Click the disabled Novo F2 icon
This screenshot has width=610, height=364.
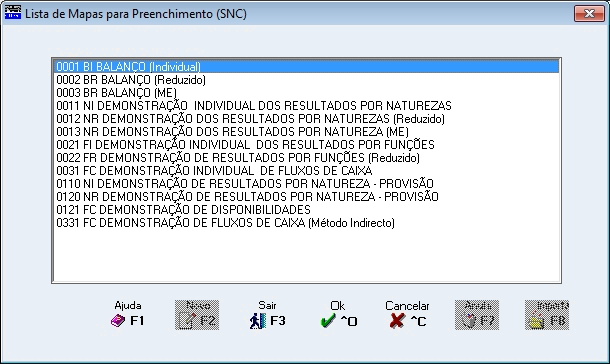197,315
